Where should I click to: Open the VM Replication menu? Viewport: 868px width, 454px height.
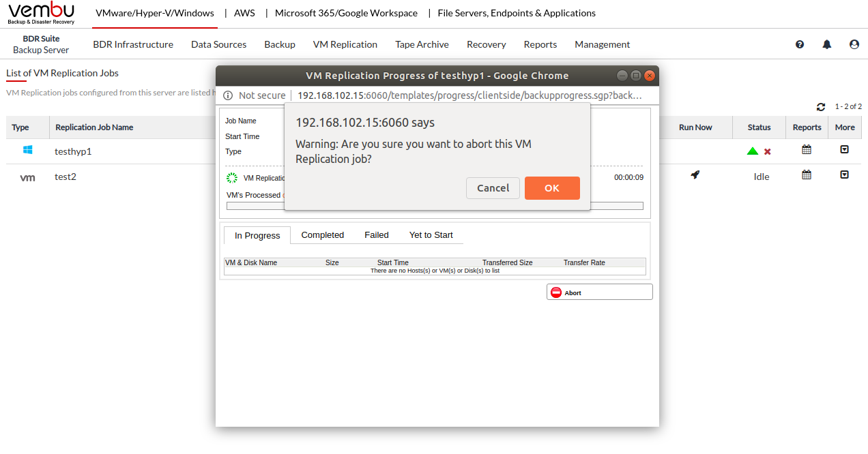[345, 44]
